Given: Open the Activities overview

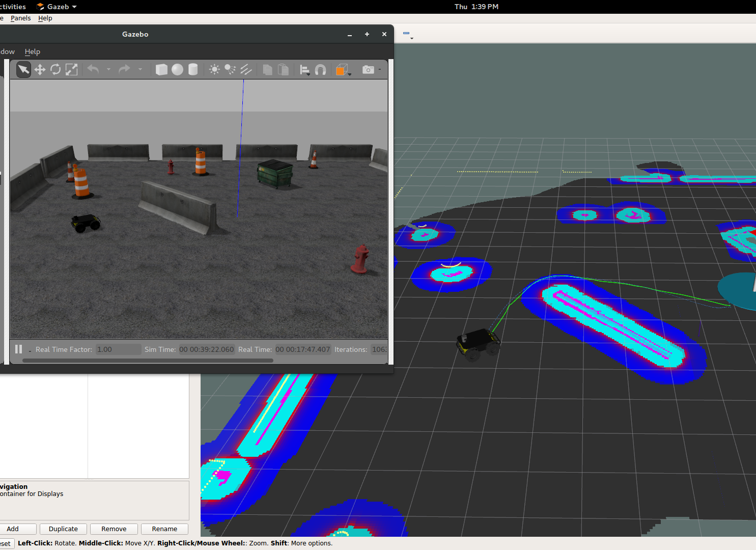Looking at the screenshot, I should [13, 7].
